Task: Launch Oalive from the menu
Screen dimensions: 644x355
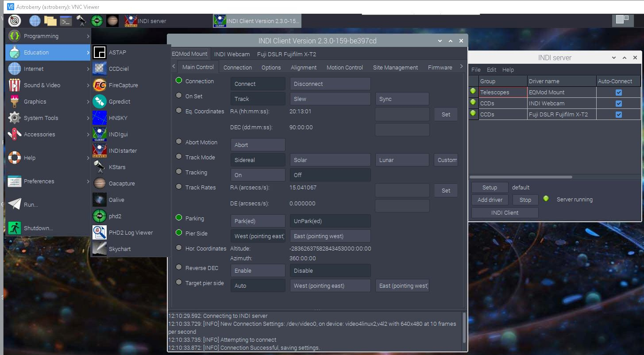Action: click(x=131, y=200)
